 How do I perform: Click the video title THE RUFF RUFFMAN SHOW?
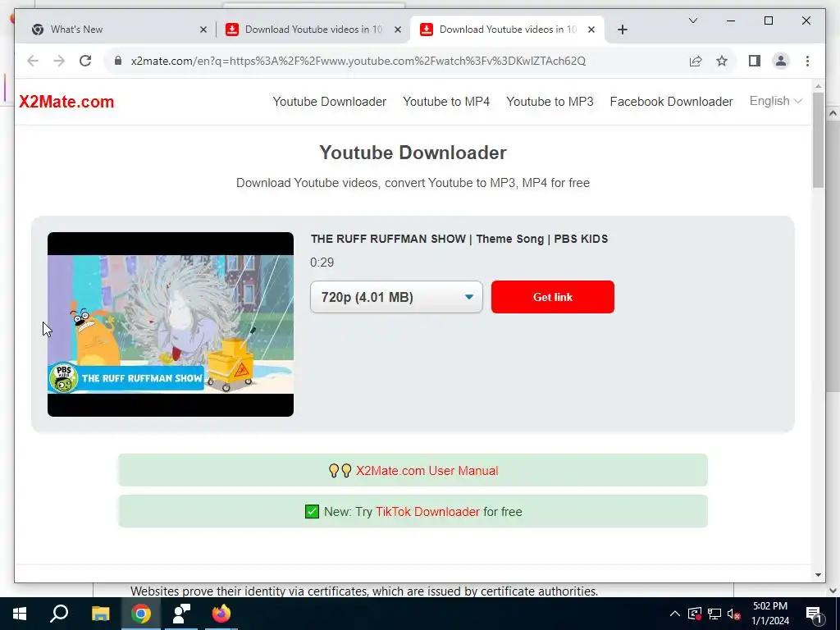(459, 239)
